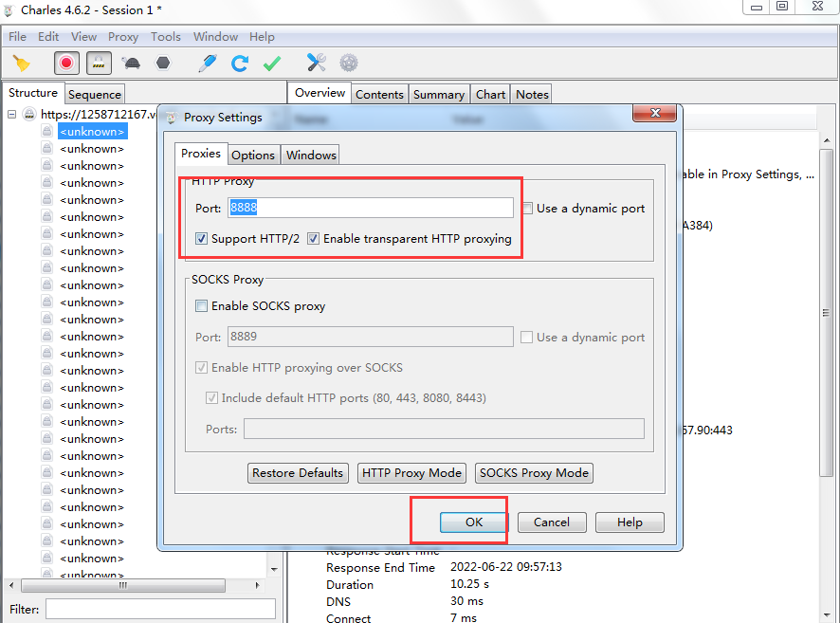The height and width of the screenshot is (623, 840).
Task: Open Tools wrench and screwdriver icon
Action: [316, 63]
